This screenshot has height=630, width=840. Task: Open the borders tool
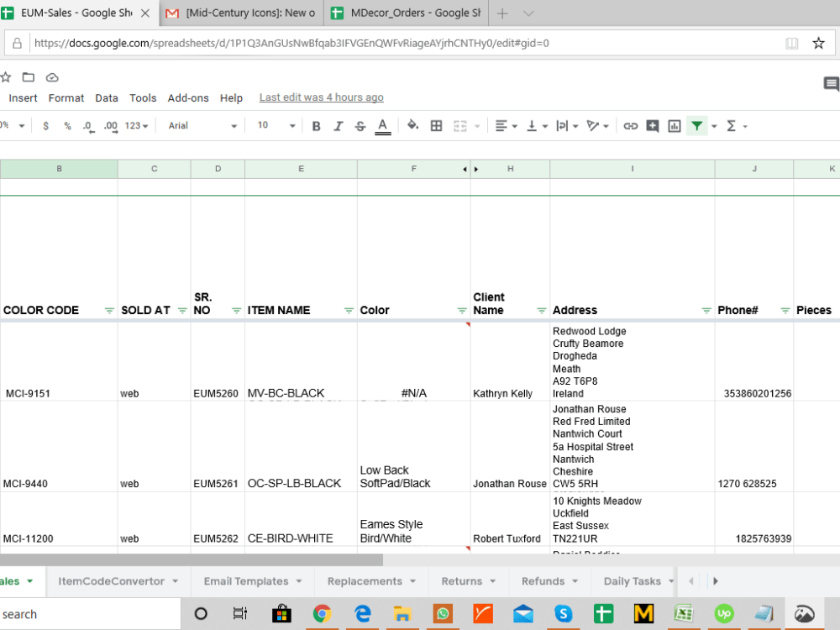point(436,126)
